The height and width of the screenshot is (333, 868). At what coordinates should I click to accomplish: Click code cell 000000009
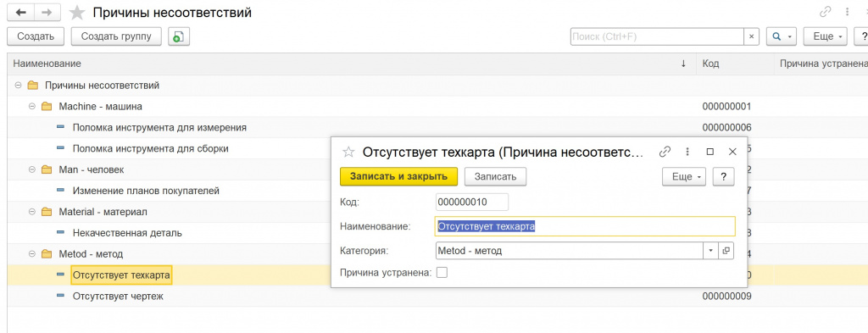pyautogui.click(x=726, y=296)
